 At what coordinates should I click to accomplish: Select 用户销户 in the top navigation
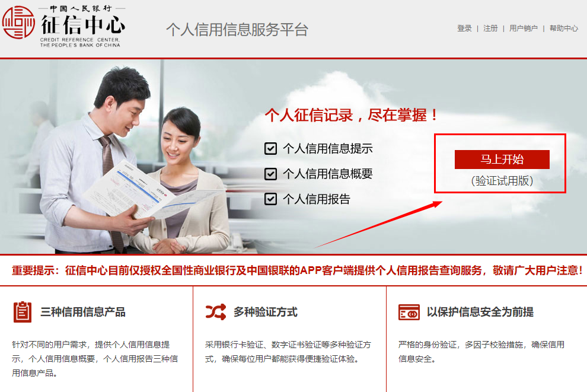tap(524, 28)
